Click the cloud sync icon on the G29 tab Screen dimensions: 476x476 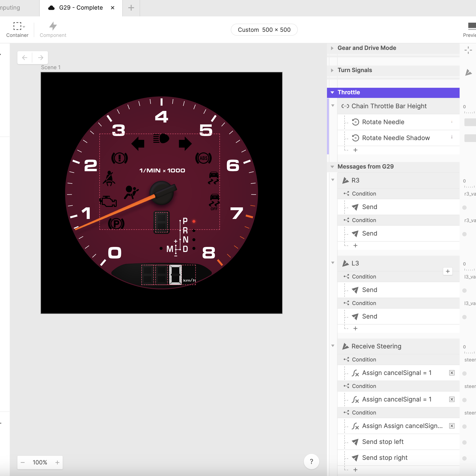tap(51, 8)
